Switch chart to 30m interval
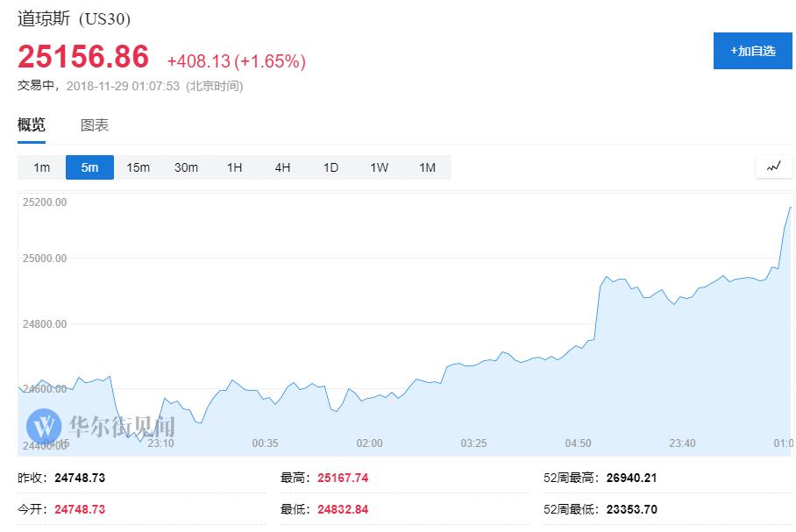The image size is (796, 532). [186, 167]
